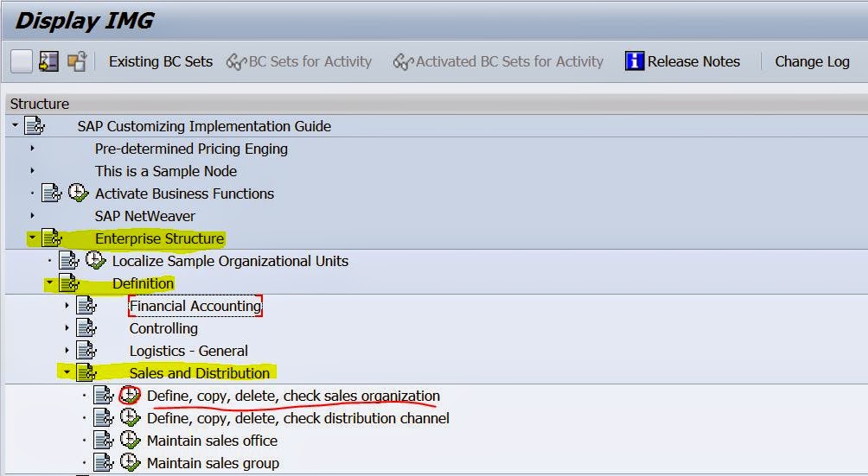
Task: Click documentation icon of Controlling
Action: coord(86,328)
